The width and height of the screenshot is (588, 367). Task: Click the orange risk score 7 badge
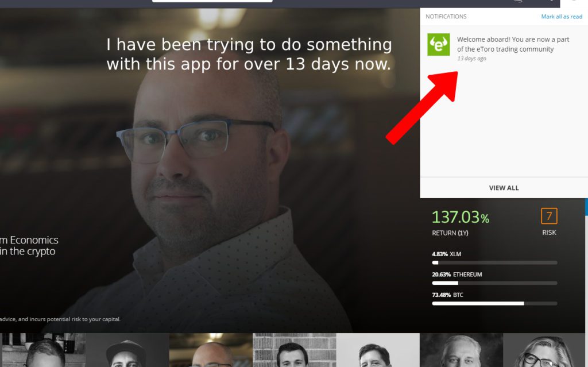(549, 216)
